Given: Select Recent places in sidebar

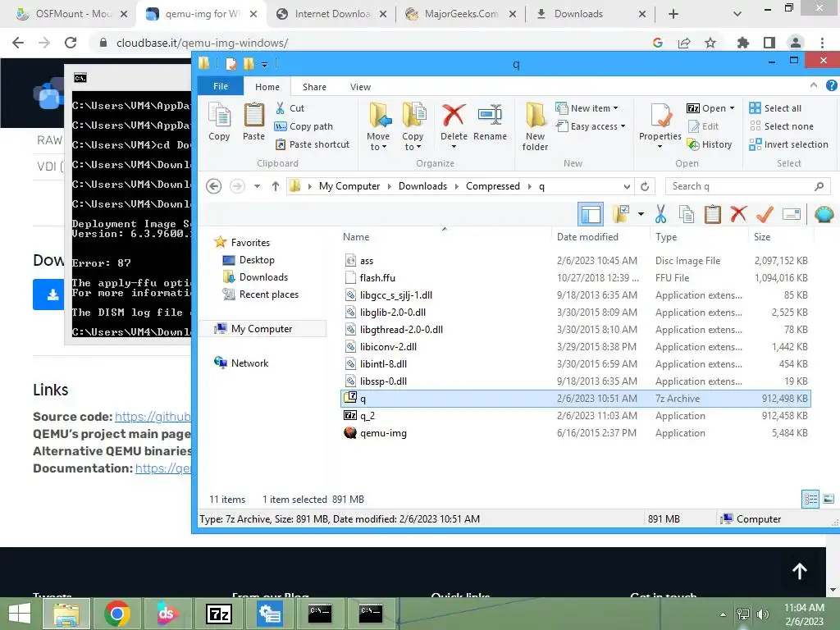Looking at the screenshot, I should [x=268, y=294].
